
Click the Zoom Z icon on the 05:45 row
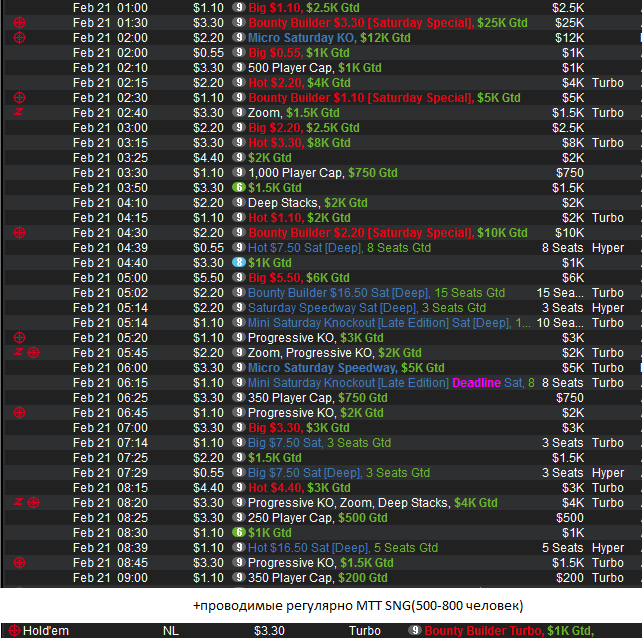(18, 352)
